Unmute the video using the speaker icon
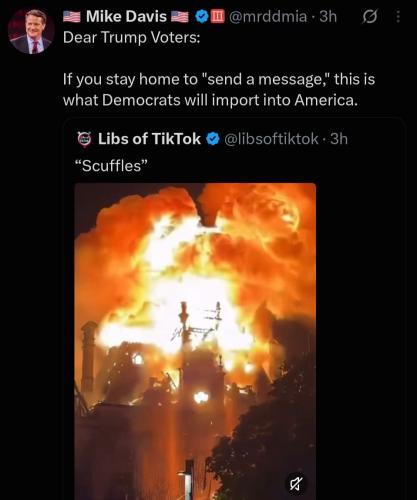Screen dimensions: 417x500 click(296, 484)
